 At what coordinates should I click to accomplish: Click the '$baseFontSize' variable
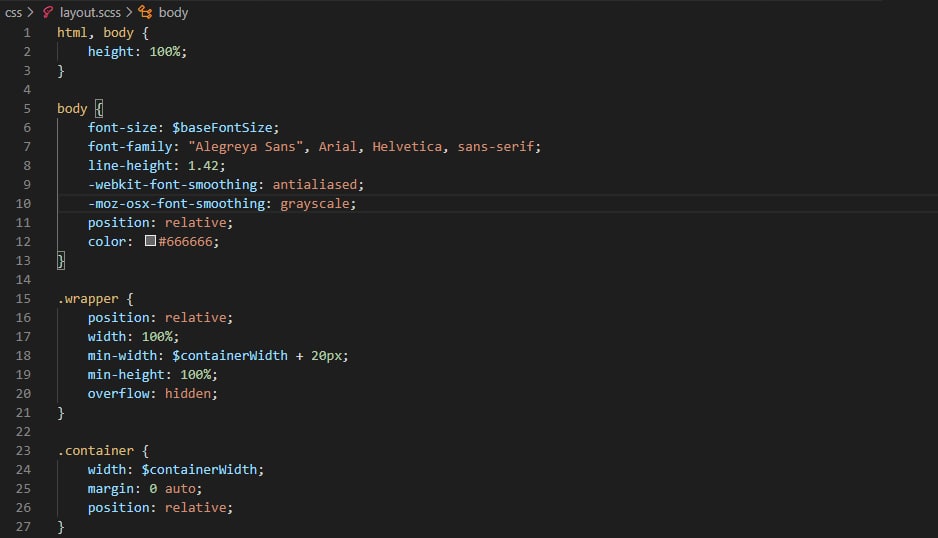click(223, 128)
